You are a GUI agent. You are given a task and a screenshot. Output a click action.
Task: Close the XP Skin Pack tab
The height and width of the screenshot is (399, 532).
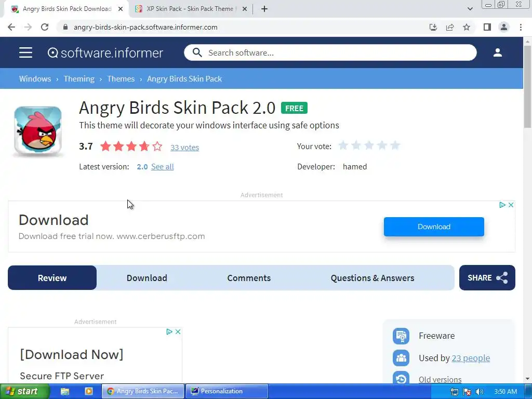245,9
